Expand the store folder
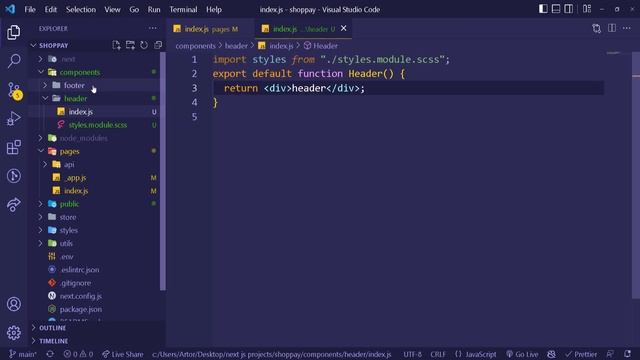 tap(40, 217)
